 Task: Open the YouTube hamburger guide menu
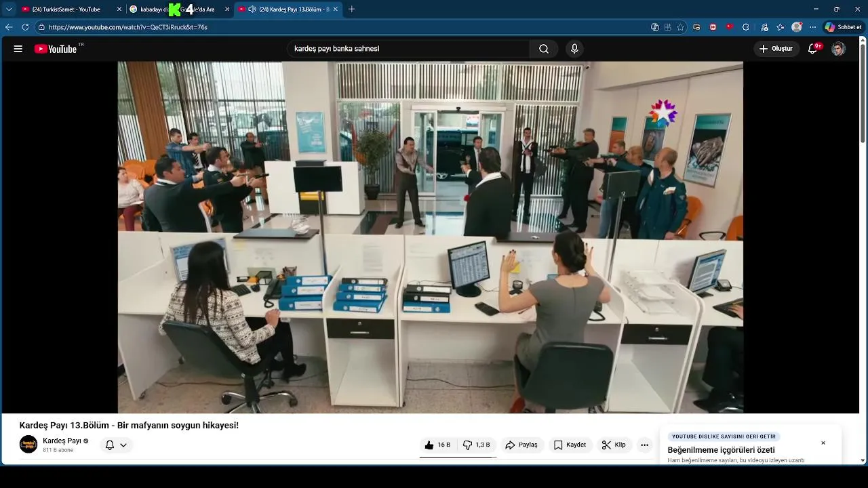pos(18,49)
